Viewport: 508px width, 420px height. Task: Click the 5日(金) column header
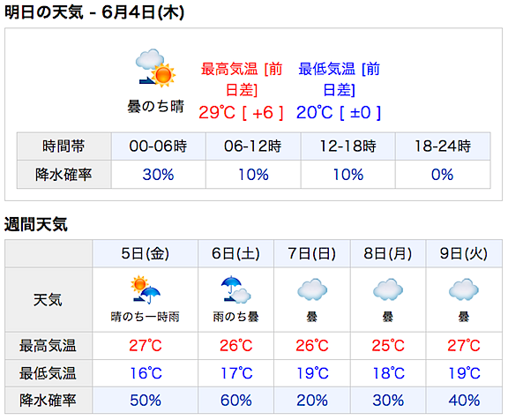tap(146, 253)
